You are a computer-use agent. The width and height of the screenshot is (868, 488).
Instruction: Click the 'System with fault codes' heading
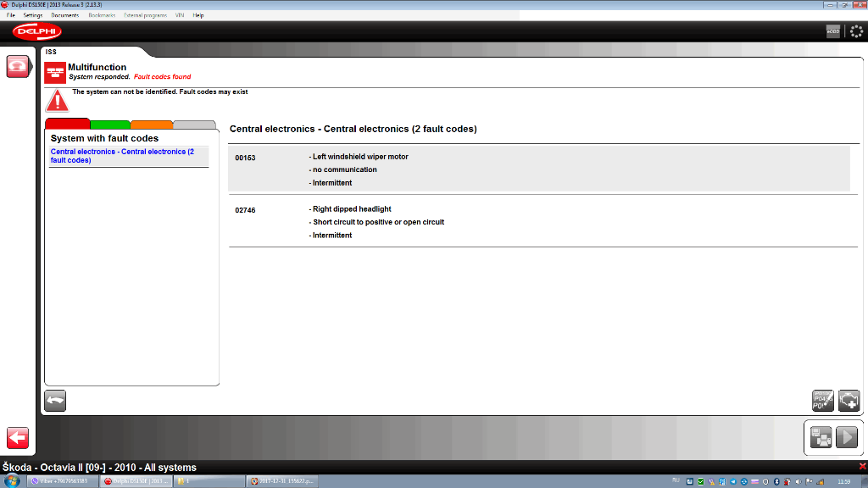104,138
